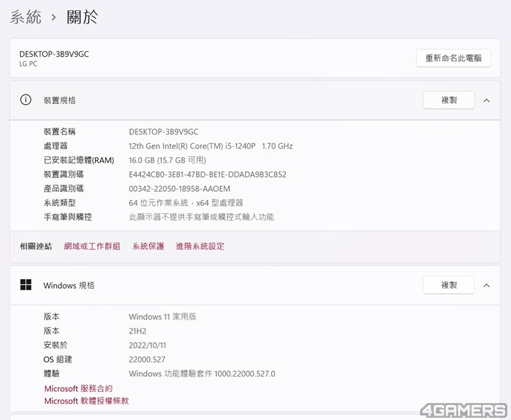Select the install date 2022/10/11
The height and width of the screenshot is (420, 511).
(x=147, y=345)
